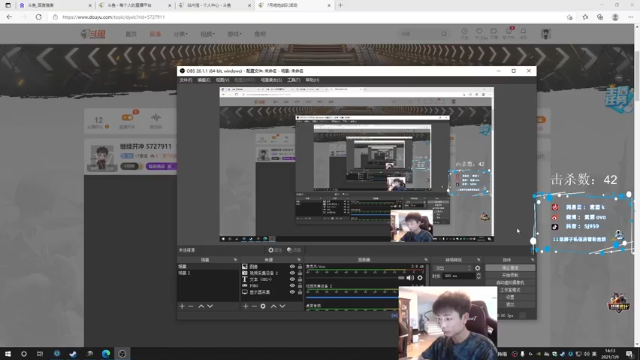This screenshot has height=360, width=640.
Task: Open the 文件 menu in OBS
Action: coord(186,80)
